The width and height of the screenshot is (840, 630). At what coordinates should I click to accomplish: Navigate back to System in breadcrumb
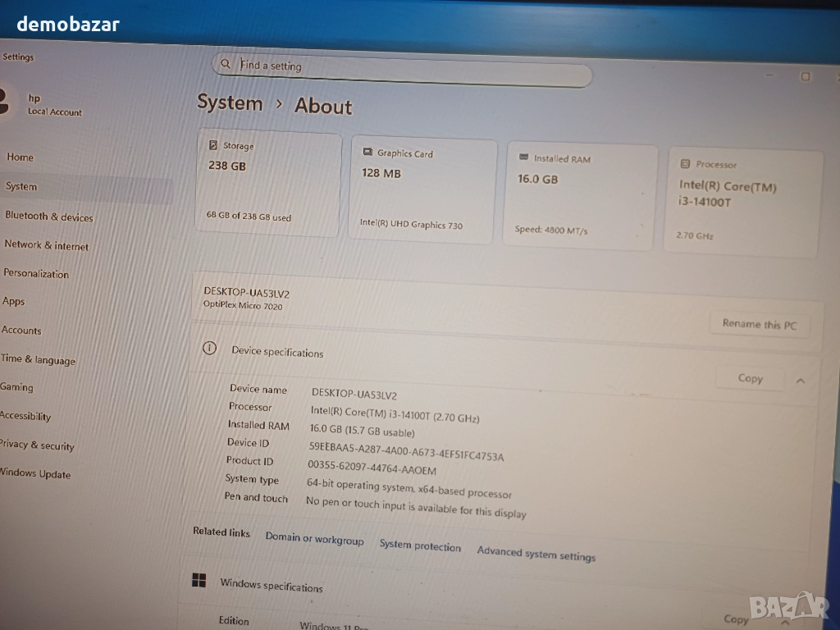click(230, 103)
